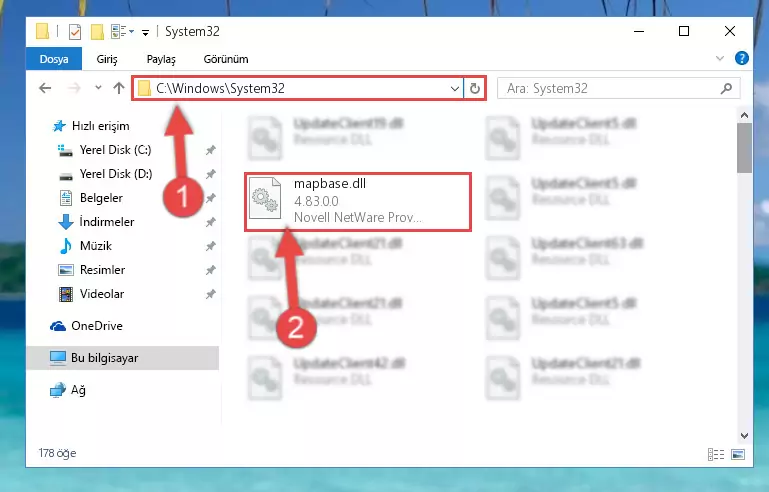The width and height of the screenshot is (769, 492).
Task: Select the mapbase.dll file
Action: (x=358, y=202)
